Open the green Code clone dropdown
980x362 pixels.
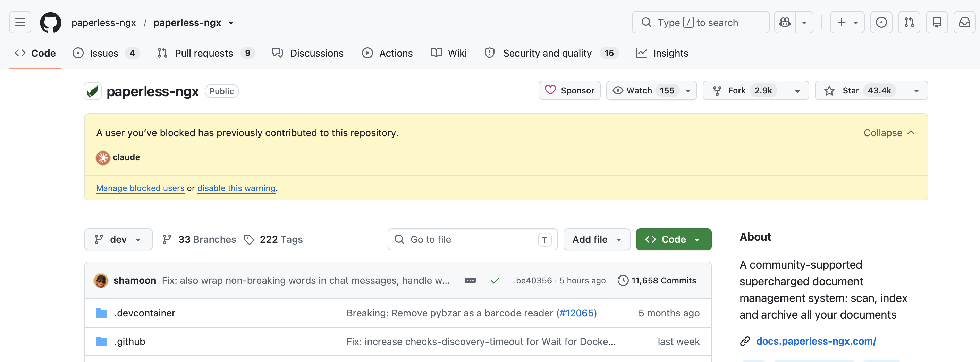[x=673, y=239]
